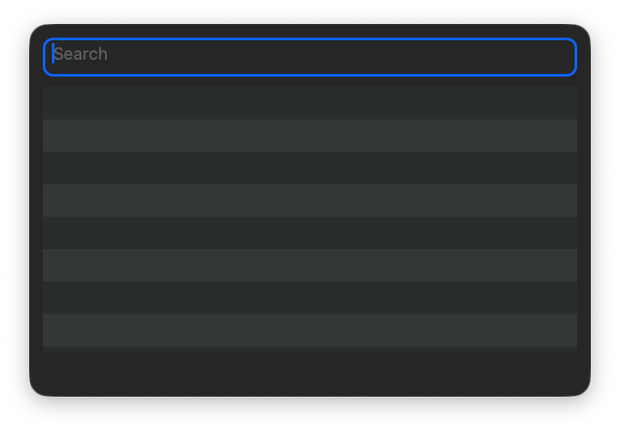
Task: Select the sixth empty list row
Action: tap(310, 265)
